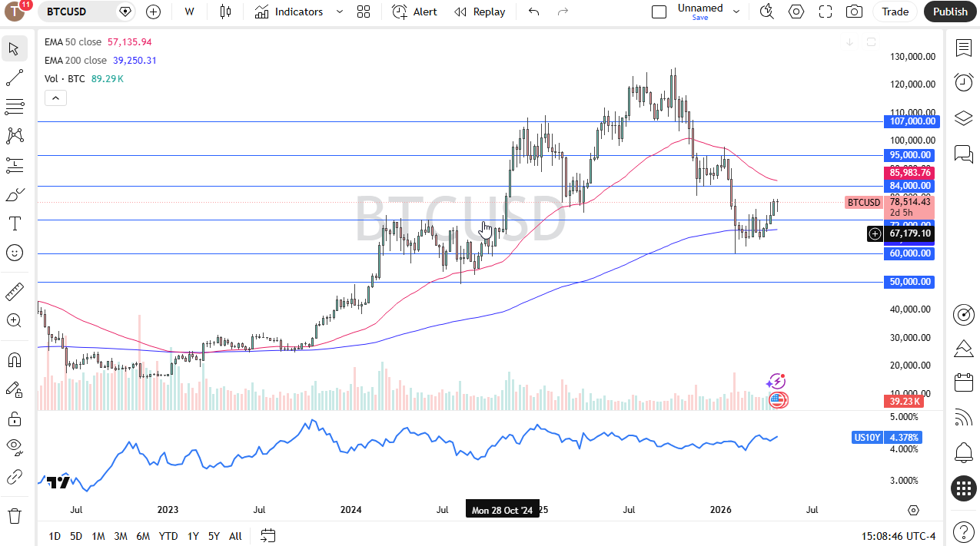The image size is (980, 546).
Task: Open the dial pad apps grid
Action: point(963,488)
